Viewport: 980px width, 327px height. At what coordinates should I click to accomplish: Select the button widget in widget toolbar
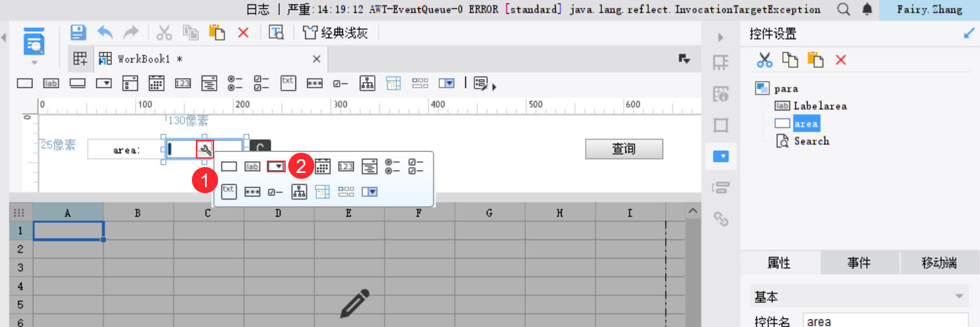pos(78,83)
